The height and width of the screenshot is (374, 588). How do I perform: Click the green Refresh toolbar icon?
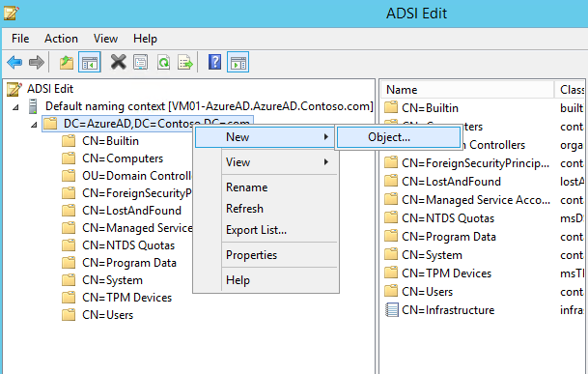[x=163, y=62]
